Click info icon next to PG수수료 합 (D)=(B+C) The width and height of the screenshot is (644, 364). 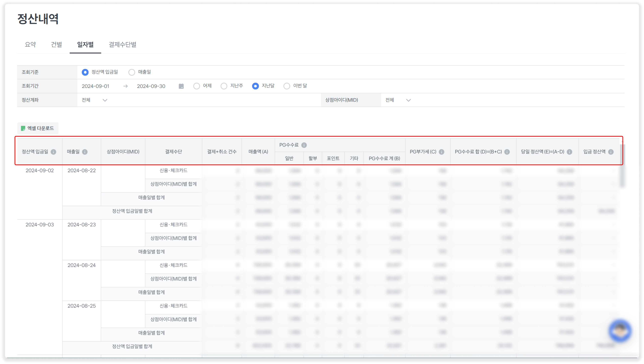coord(507,152)
